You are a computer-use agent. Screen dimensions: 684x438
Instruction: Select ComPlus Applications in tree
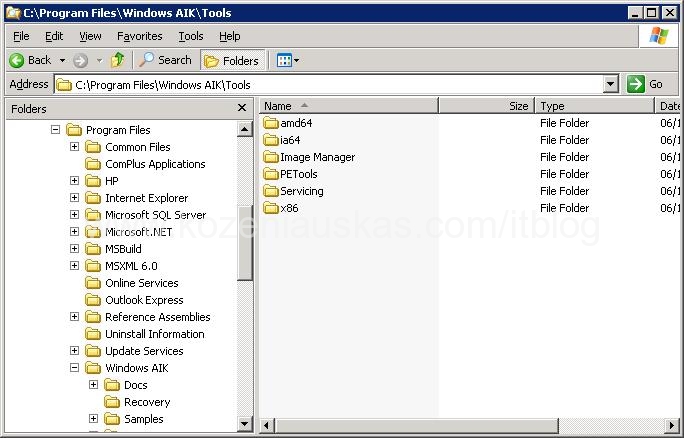click(155, 164)
